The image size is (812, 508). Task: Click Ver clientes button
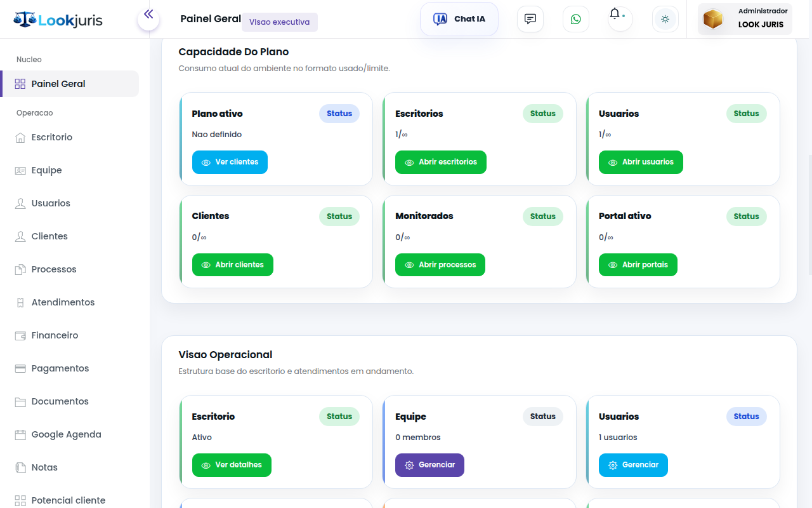(230, 162)
